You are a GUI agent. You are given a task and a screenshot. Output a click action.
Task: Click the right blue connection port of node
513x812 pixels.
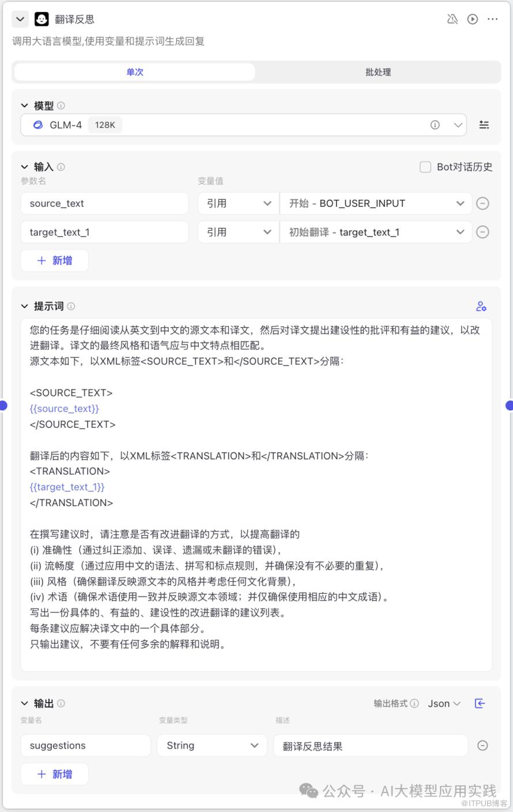[x=510, y=405]
